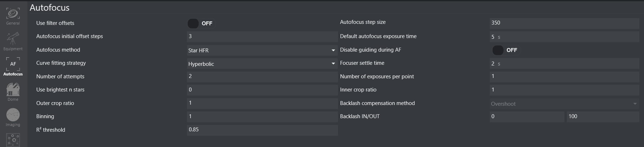
Task: Click the R² threshold value field
Action: tap(262, 130)
